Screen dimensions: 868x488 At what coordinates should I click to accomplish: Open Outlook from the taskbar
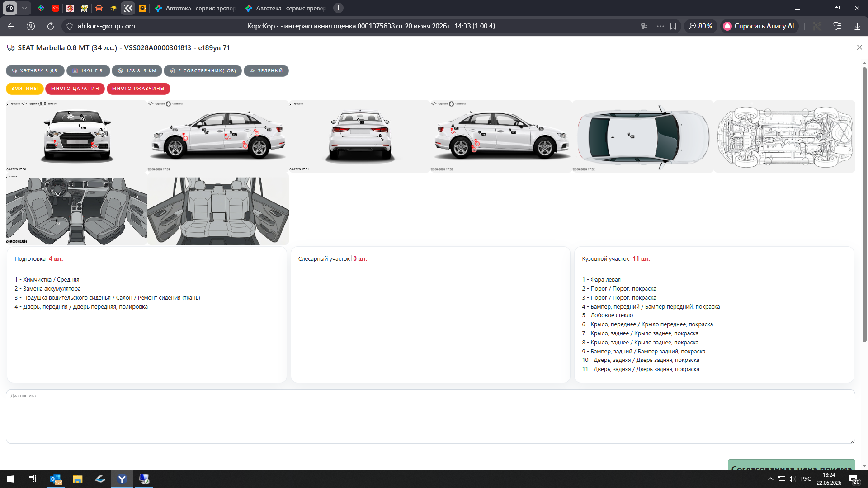click(x=56, y=479)
